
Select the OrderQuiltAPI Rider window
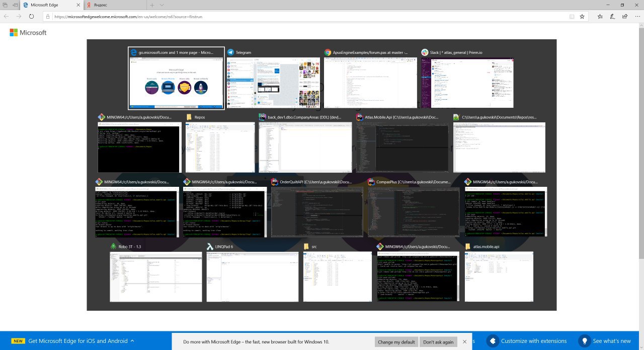pyautogui.click(x=317, y=207)
